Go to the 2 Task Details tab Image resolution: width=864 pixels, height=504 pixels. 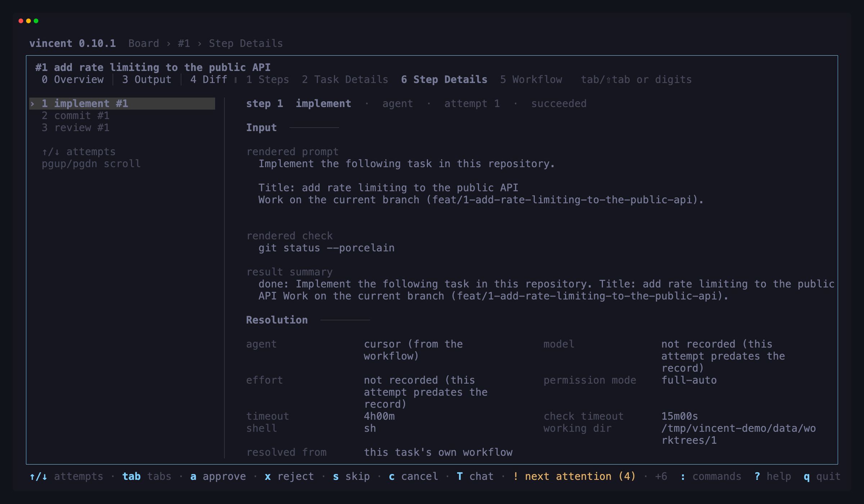tap(345, 80)
